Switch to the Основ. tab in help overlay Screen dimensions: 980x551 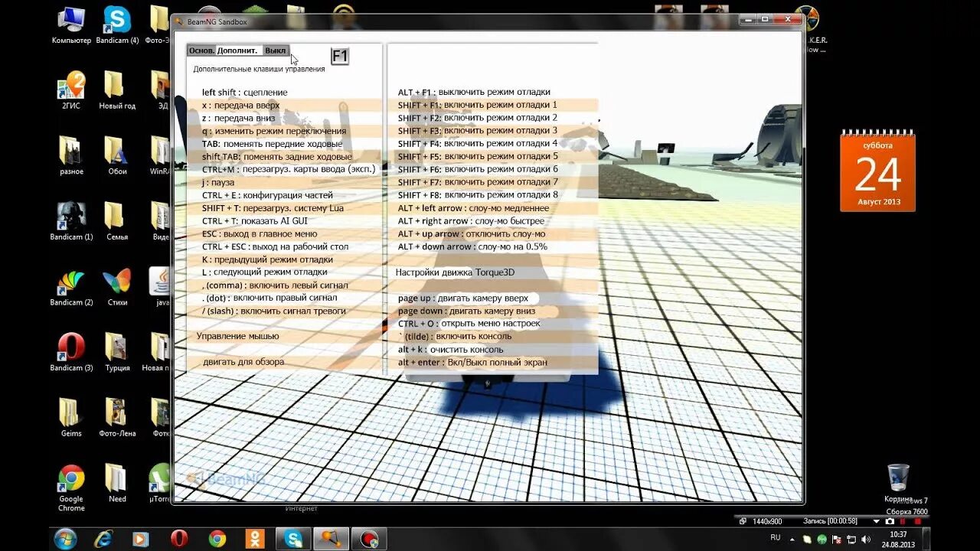[201, 51]
